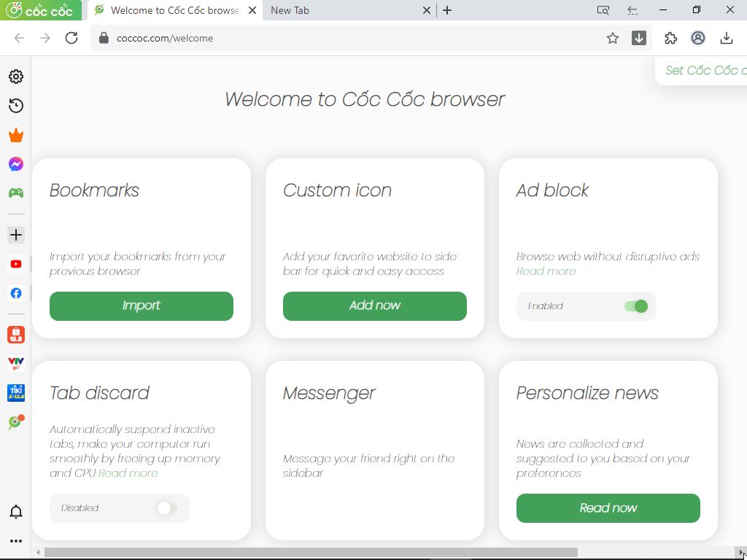Go forward with the forward arrow
The image size is (747, 560).
pyautogui.click(x=45, y=38)
